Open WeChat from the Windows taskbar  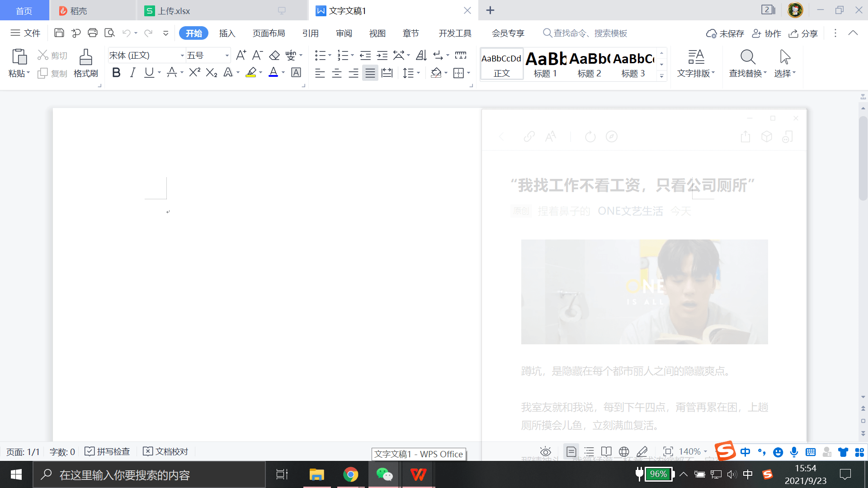[x=384, y=474]
